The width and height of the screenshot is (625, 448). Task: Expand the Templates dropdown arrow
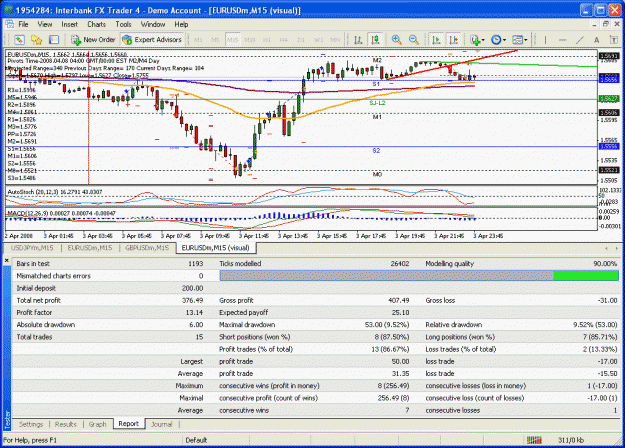coord(526,40)
